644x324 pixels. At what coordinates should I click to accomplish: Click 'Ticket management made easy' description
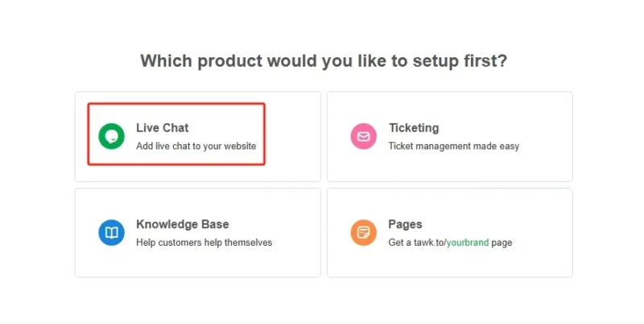pyautogui.click(x=454, y=147)
